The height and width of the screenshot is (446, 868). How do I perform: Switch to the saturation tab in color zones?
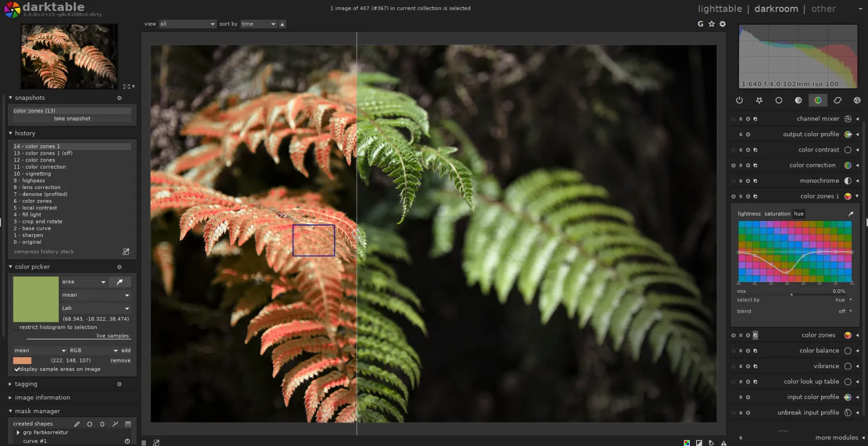tap(777, 214)
